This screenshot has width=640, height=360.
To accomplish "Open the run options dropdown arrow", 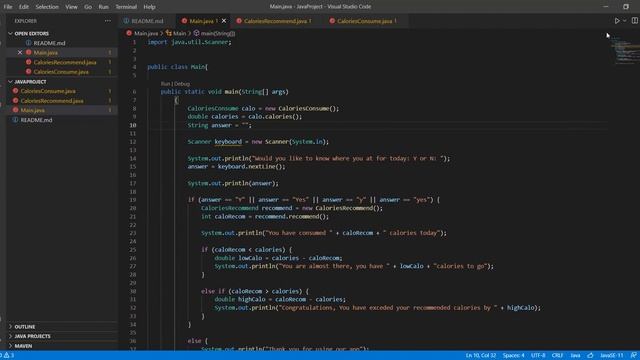I will 624,21.
